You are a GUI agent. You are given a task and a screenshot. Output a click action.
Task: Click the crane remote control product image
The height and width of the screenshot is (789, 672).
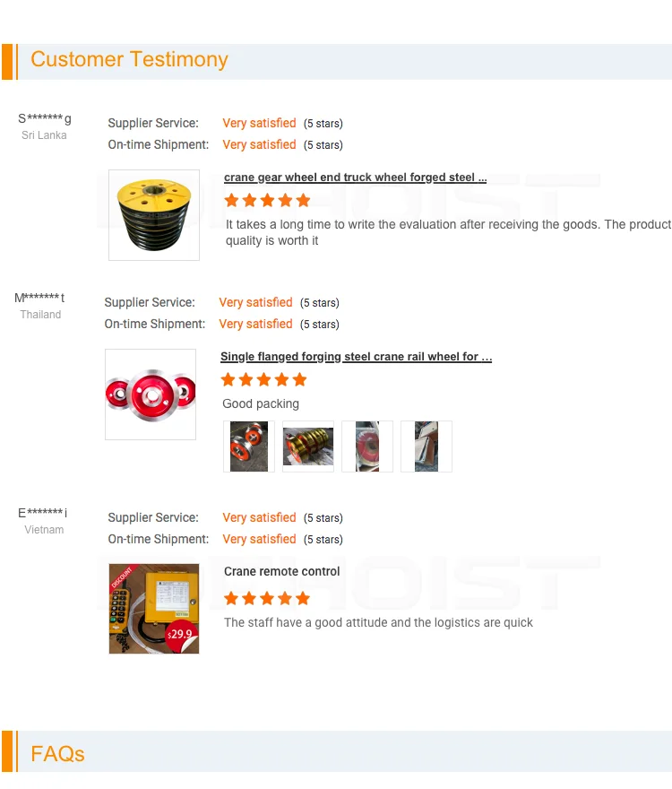point(154,609)
